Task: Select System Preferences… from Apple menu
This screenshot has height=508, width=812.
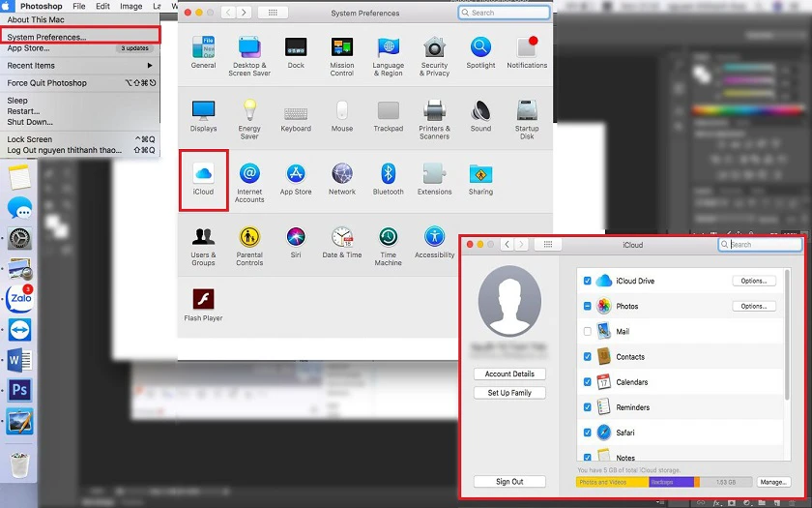Action: coord(79,37)
